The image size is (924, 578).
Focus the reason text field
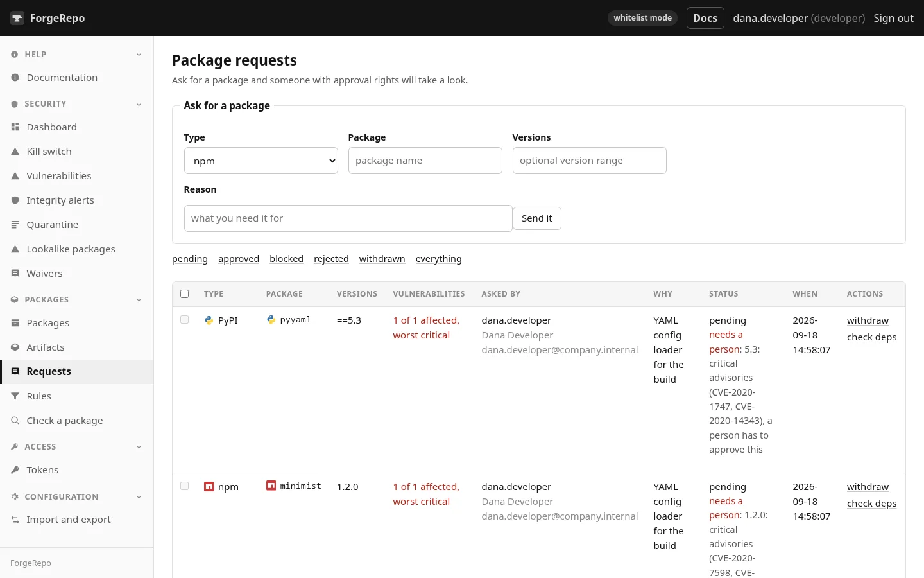[348, 218]
